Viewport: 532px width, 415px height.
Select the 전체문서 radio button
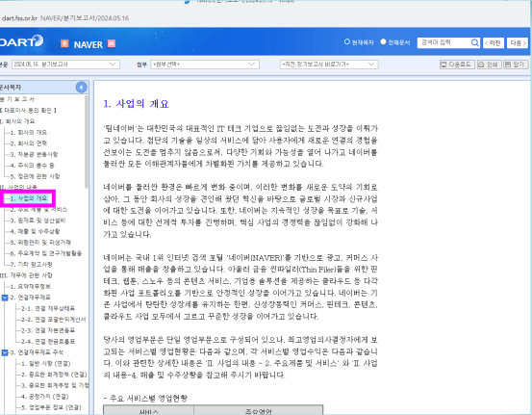click(383, 41)
